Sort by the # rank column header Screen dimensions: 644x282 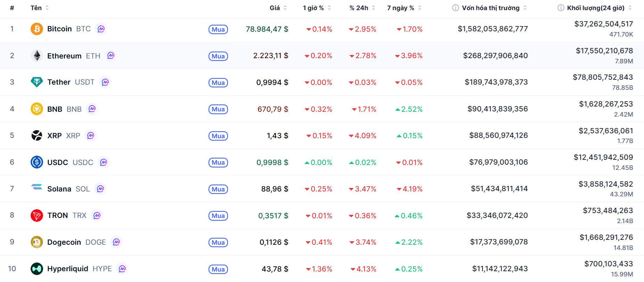click(12, 8)
